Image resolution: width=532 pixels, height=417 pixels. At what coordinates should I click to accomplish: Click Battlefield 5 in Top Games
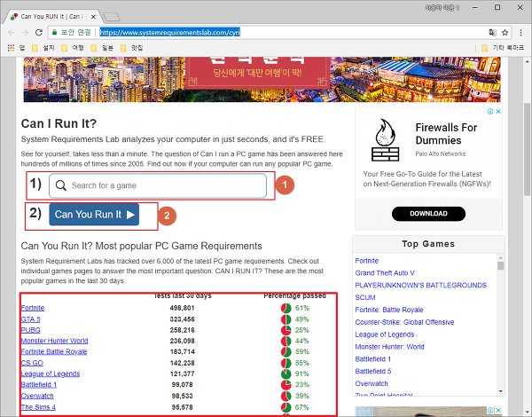tap(373, 371)
